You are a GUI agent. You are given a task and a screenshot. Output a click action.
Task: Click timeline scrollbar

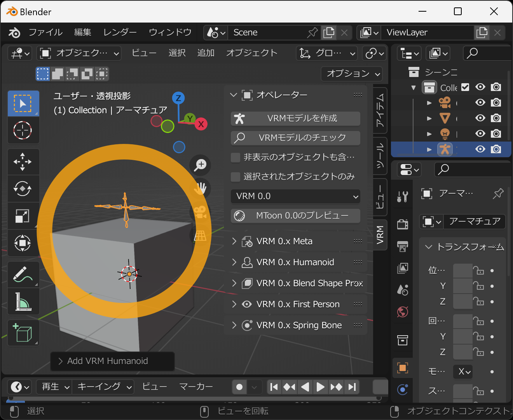(194, 398)
